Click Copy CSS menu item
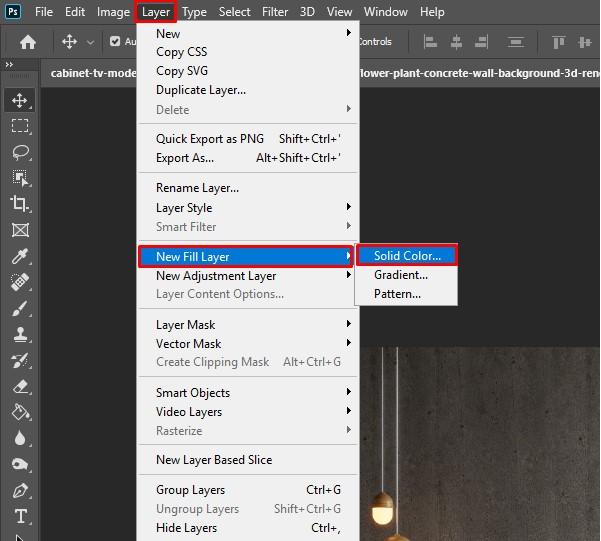This screenshot has width=601, height=541. click(x=248, y=52)
